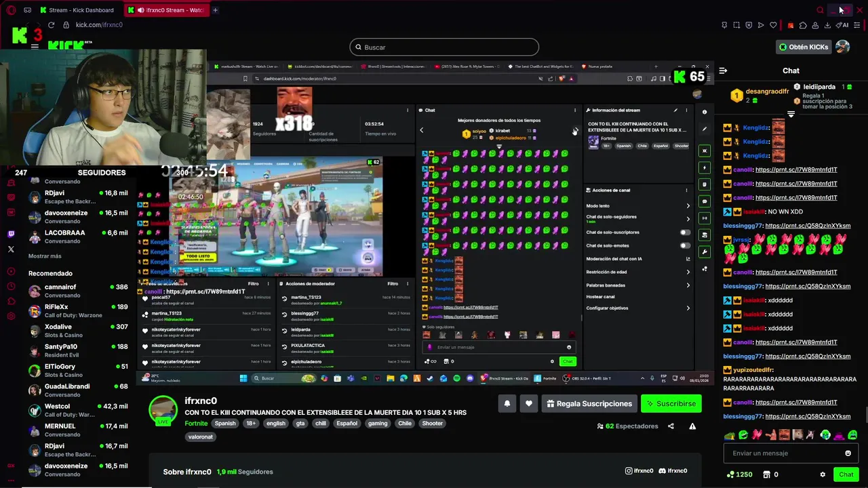
Task: Launch the AI assistant toolbar icon
Action: point(842,25)
